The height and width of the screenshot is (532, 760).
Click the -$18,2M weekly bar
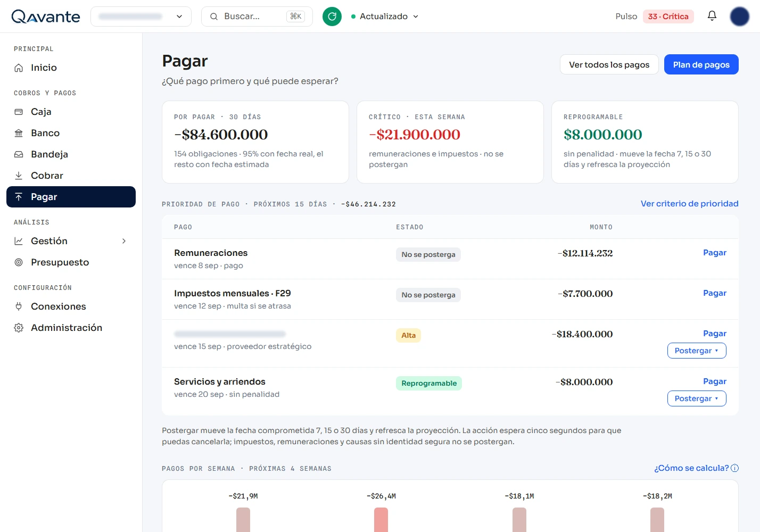657,520
